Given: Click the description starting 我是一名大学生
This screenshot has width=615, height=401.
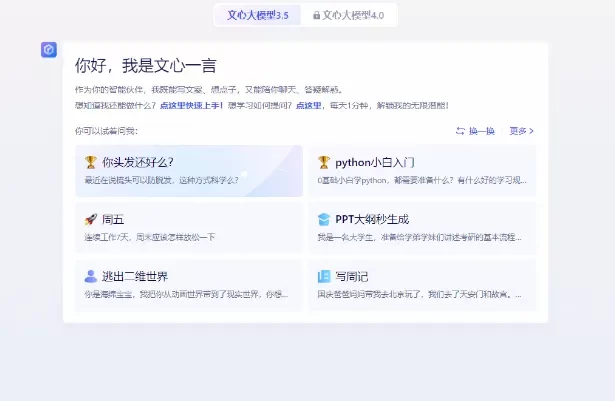Looking at the screenshot, I should [420, 237].
